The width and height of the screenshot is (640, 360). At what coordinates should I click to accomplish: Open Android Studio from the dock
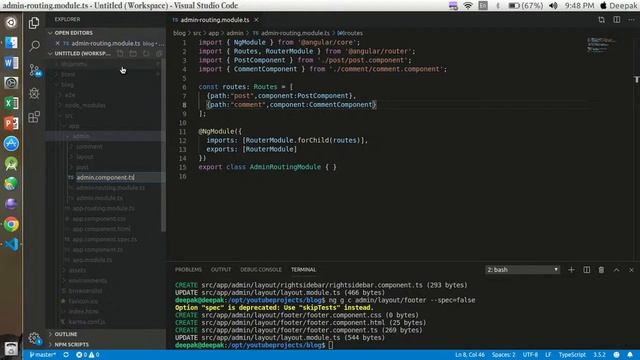11,164
